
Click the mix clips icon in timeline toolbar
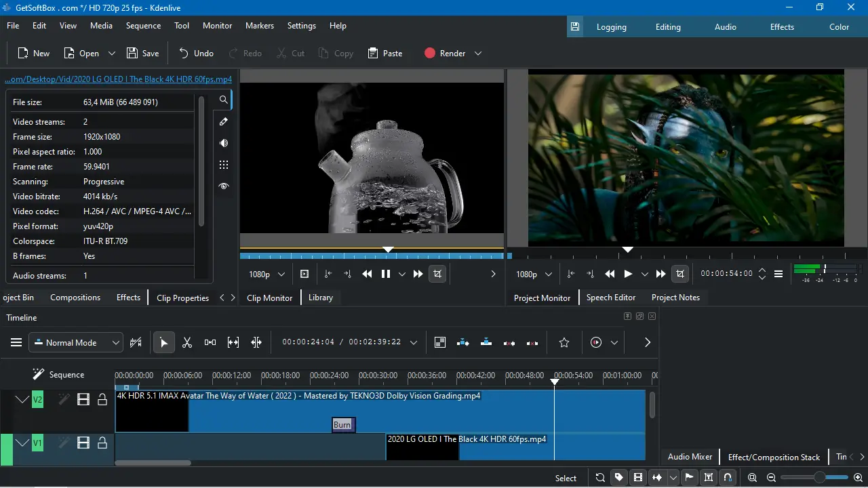(440, 342)
